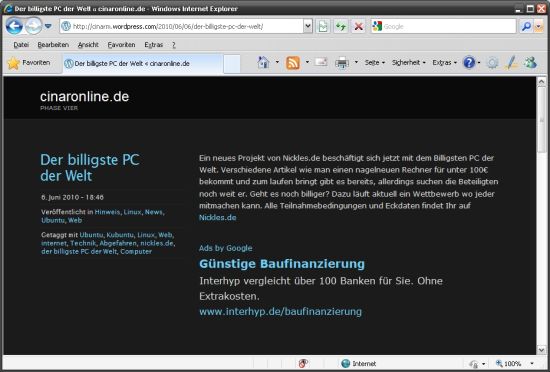The image size is (550, 372).
Task: Expand the zoom level dropdown arrow
Action: 532,364
